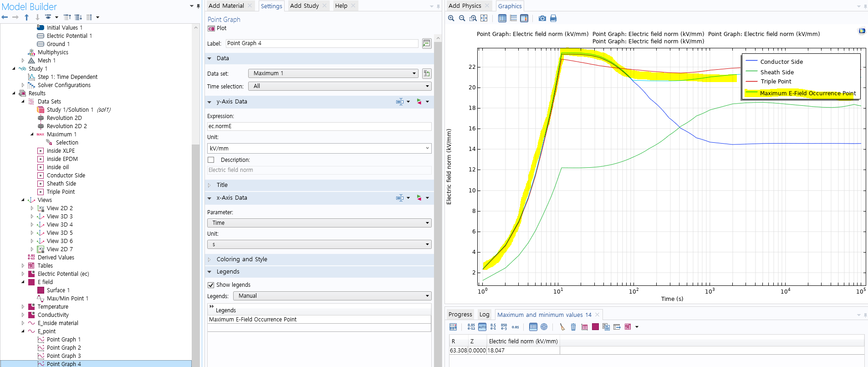Switch to the Add Material tab
Screen dimensions: 868x367
click(226, 5)
